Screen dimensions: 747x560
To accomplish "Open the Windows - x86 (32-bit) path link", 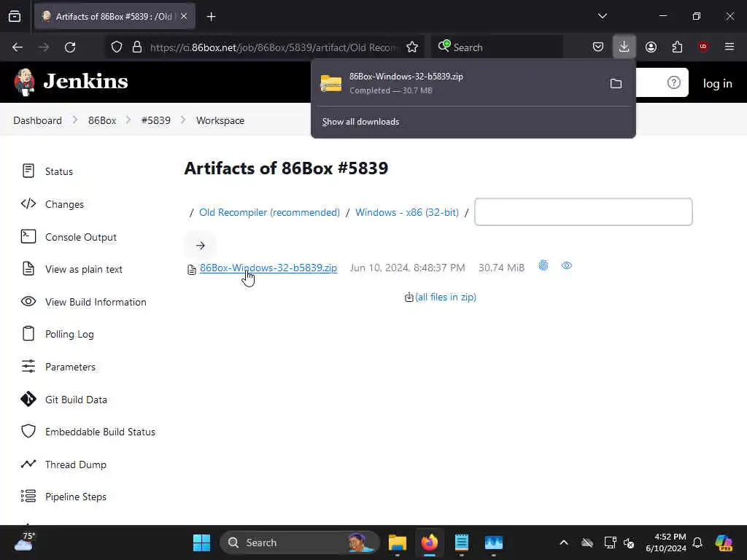I will coord(407,212).
